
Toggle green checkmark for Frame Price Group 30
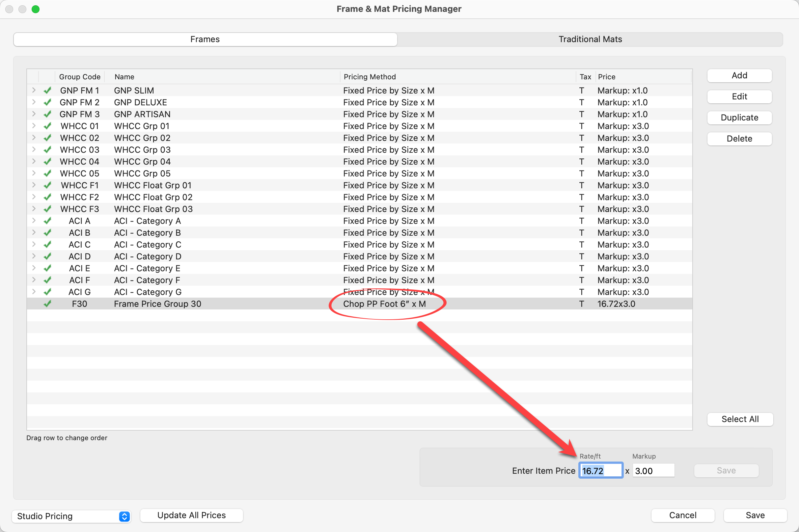tap(47, 304)
